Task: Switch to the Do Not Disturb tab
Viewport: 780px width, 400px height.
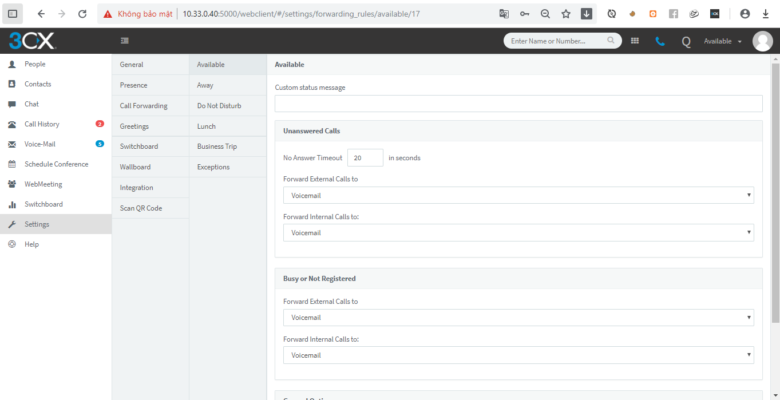Action: point(216,105)
